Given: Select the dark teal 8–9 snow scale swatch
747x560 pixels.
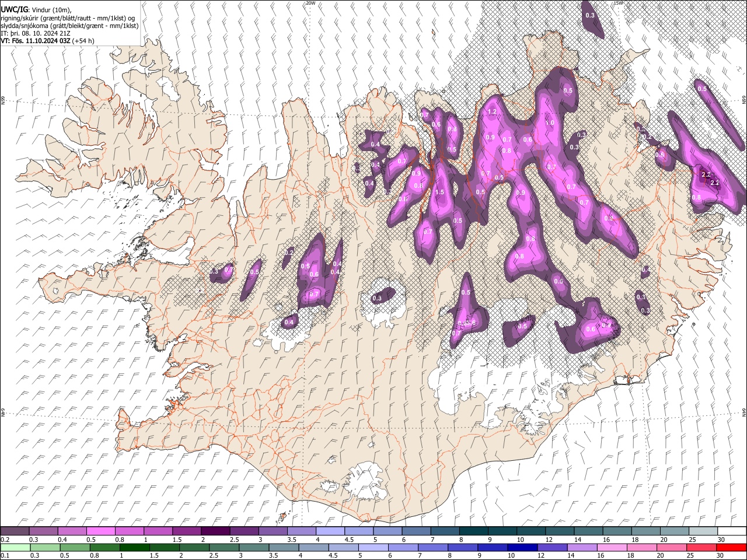Looking at the screenshot, I should (473, 531).
